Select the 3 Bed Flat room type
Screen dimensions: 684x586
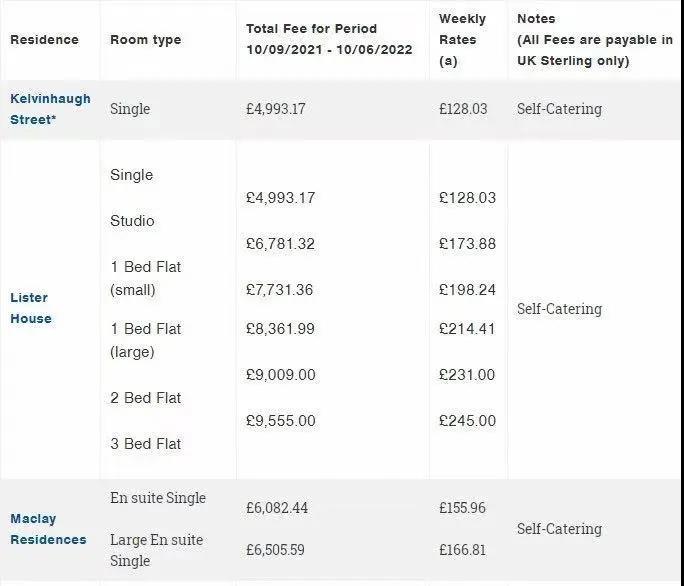pos(145,444)
